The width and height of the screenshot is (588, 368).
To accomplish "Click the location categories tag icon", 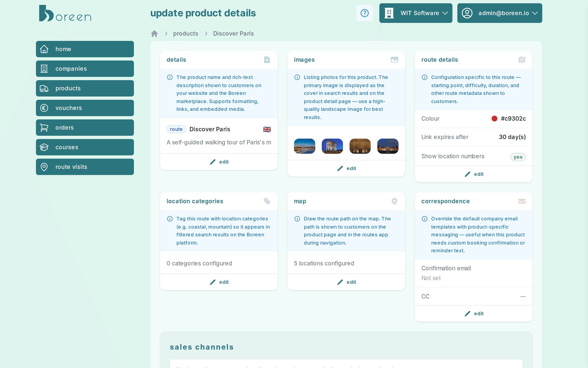I will coord(267,201).
